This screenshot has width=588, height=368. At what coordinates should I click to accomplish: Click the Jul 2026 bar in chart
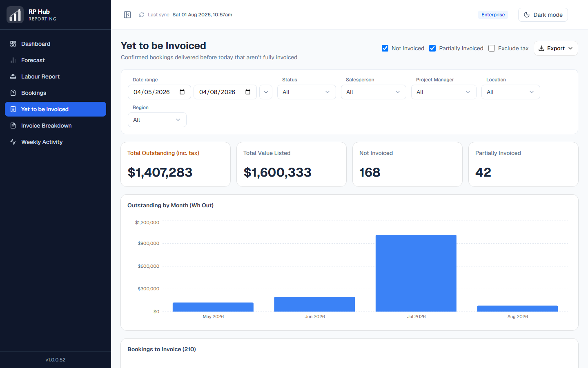point(416,273)
